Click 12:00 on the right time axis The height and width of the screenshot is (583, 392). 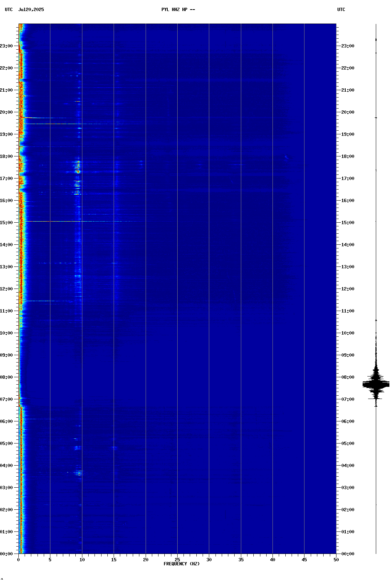(348, 289)
